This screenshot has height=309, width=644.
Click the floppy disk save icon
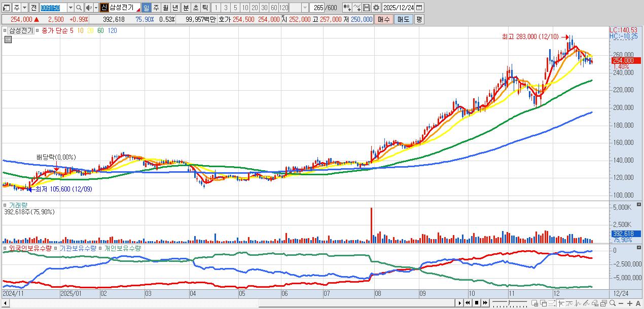[x=366, y=8]
